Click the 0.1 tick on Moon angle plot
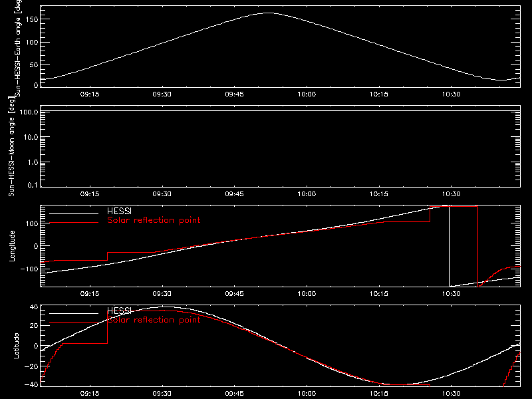532x399 pixels. [33, 185]
